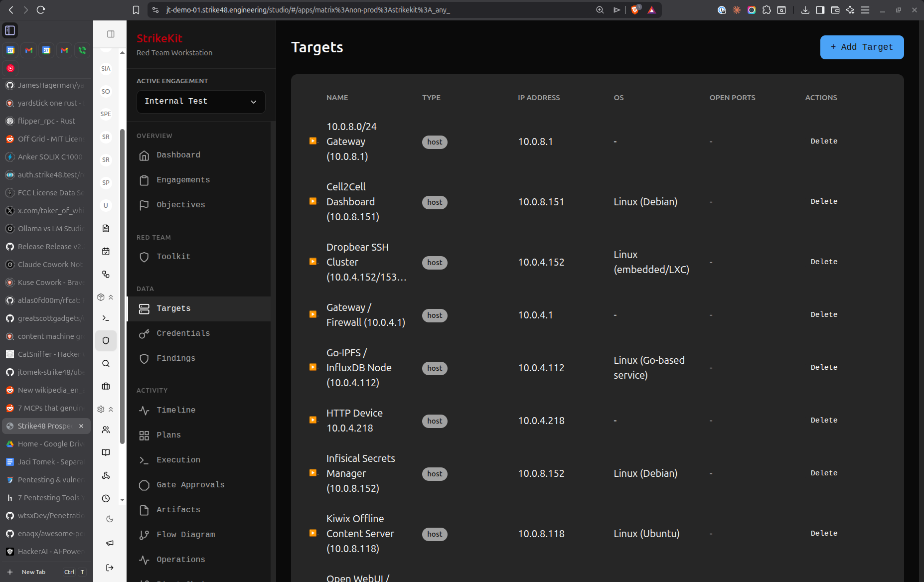Open the browser downloads icon

coord(805,10)
